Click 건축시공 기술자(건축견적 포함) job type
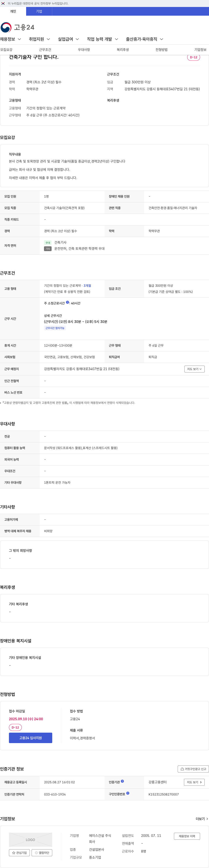Image resolution: width=209 pixels, height=868 pixels. (64, 208)
